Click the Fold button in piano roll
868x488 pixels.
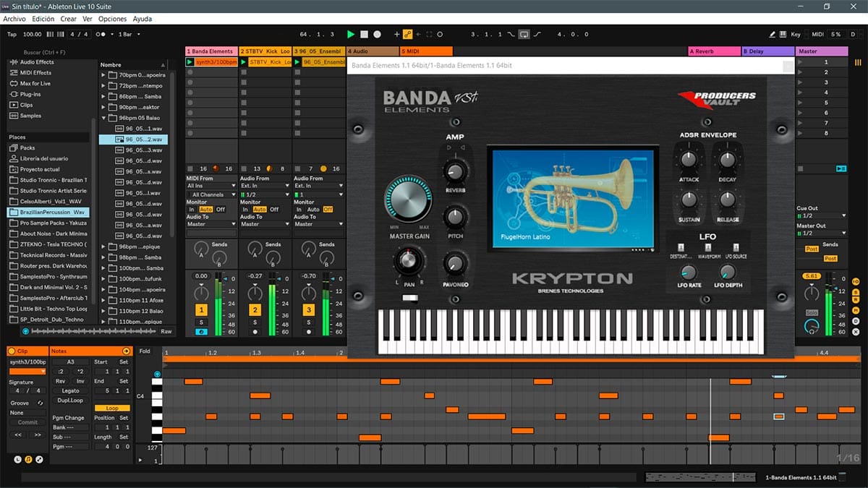click(145, 351)
